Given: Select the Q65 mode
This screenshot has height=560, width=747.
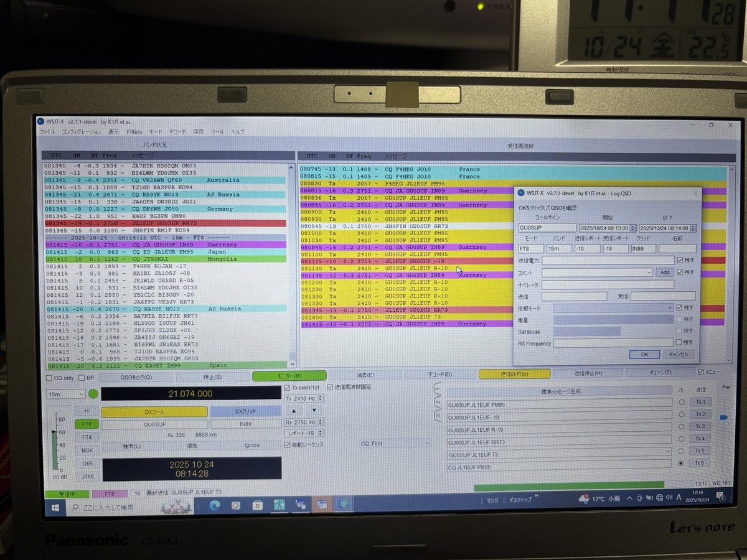Looking at the screenshot, I should [87, 464].
